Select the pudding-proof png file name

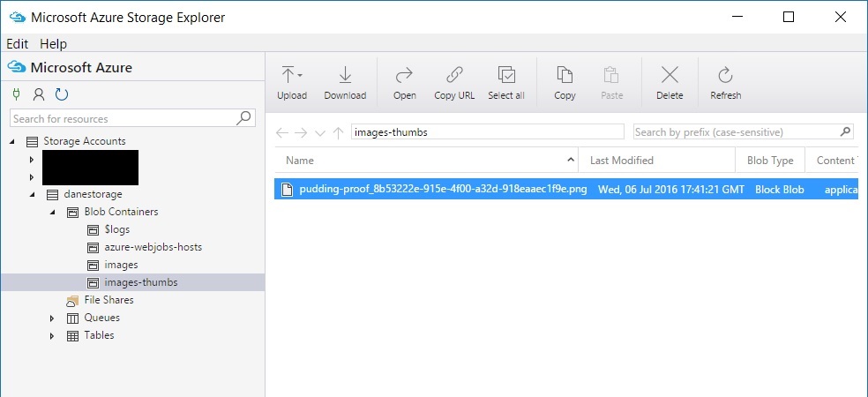pyautogui.click(x=443, y=190)
